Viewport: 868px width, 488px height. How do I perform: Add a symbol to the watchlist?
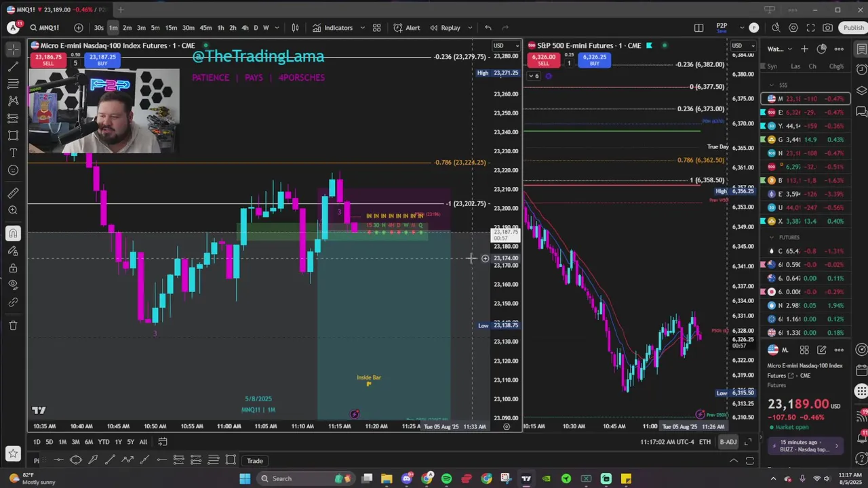click(x=804, y=49)
